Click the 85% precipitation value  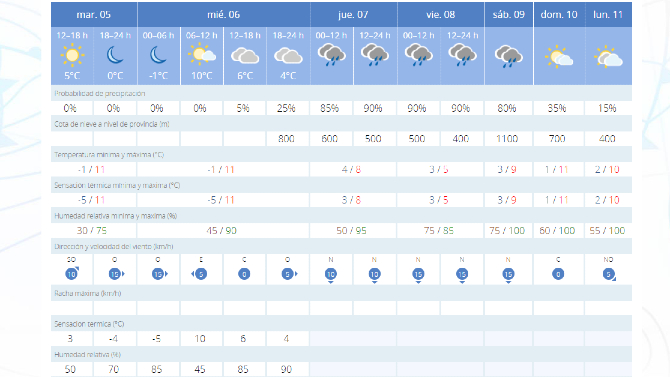pos(330,109)
